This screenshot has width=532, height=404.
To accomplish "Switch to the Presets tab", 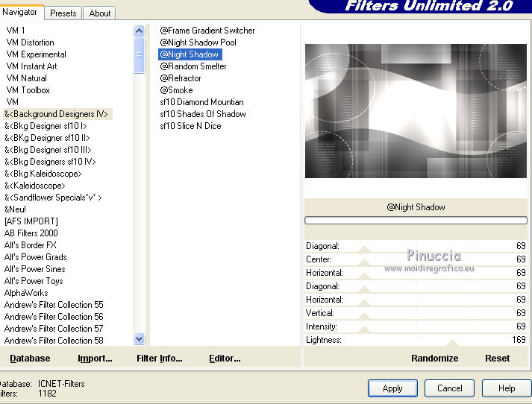I will pyautogui.click(x=63, y=13).
